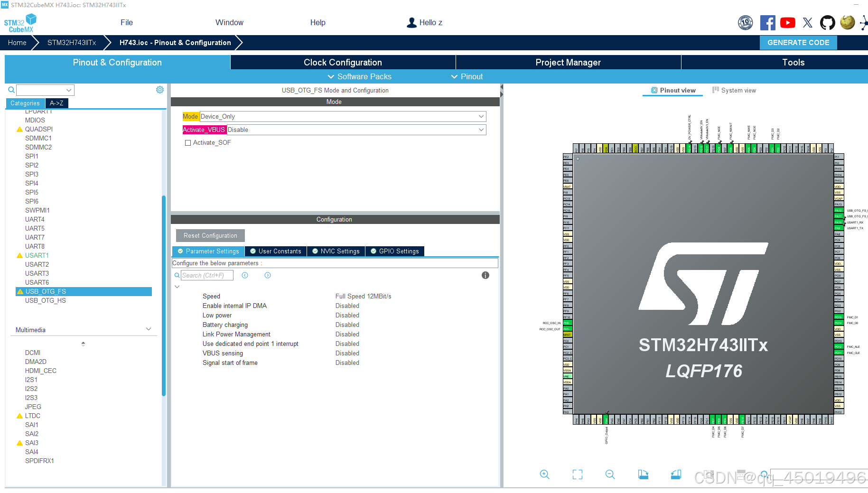This screenshot has height=493, width=868.
Task: Toggle the NVIC Settings check mark
Action: point(315,251)
